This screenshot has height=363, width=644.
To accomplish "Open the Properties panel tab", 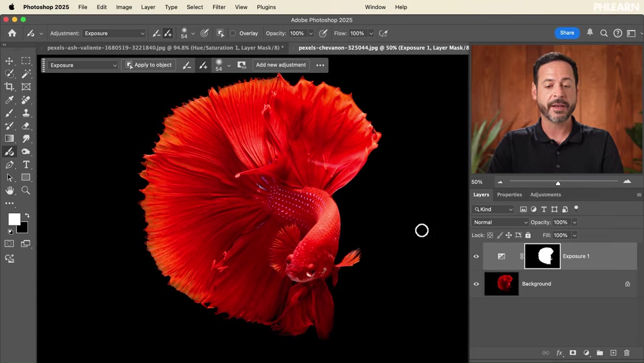I will 509,194.
